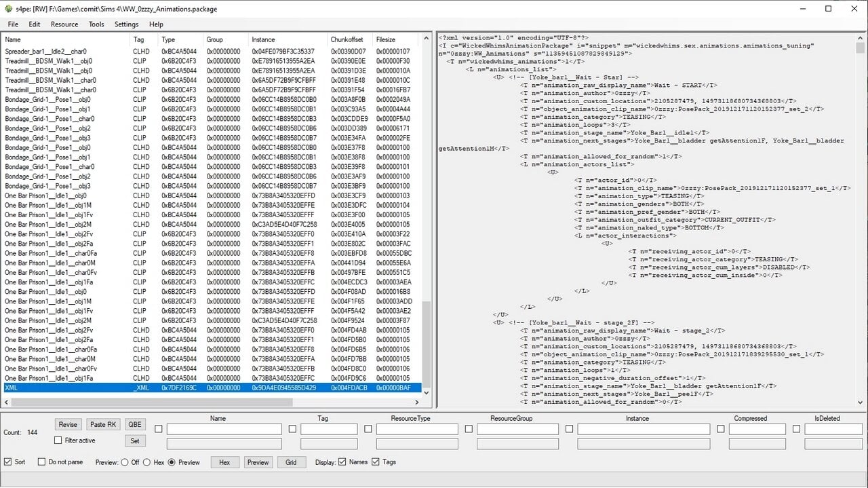Open the Resource menu

click(64, 24)
